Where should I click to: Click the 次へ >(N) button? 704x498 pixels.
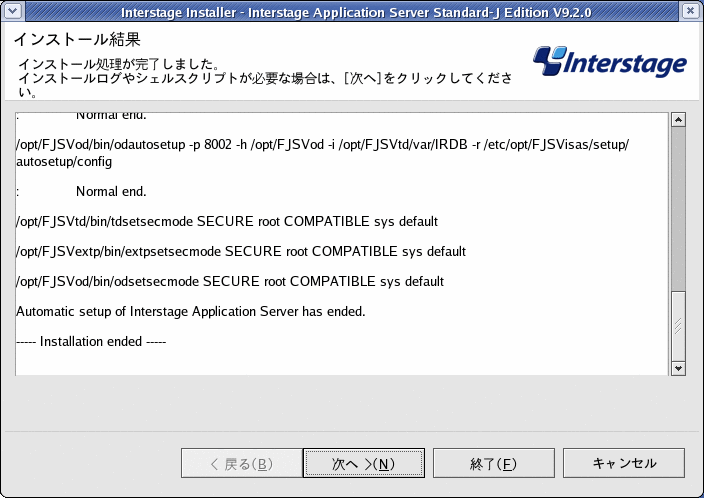(x=364, y=463)
